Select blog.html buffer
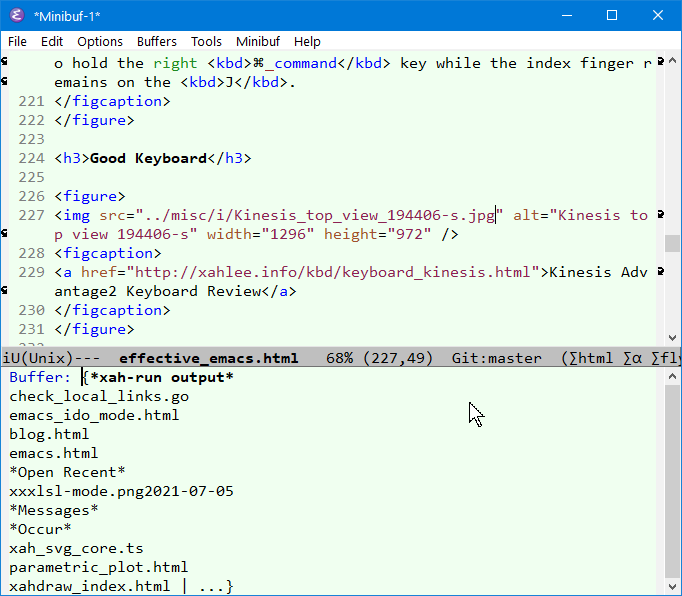The width and height of the screenshot is (682, 596). [x=49, y=434]
